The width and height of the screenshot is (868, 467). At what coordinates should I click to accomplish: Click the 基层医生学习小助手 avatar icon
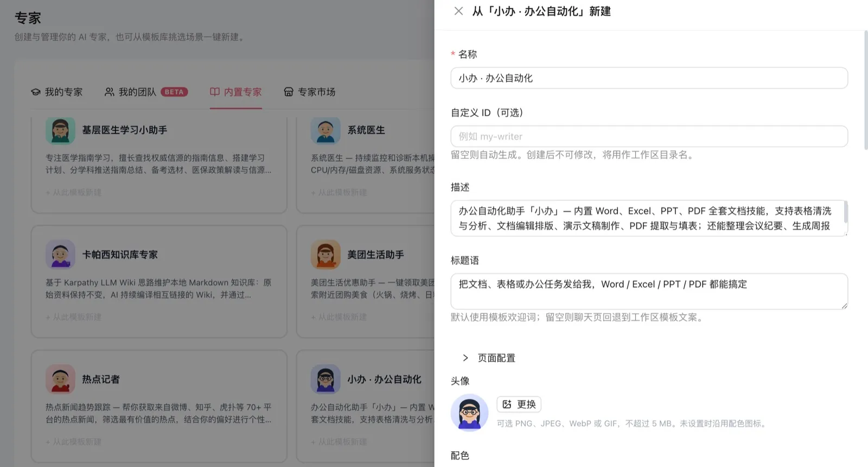pyautogui.click(x=60, y=130)
